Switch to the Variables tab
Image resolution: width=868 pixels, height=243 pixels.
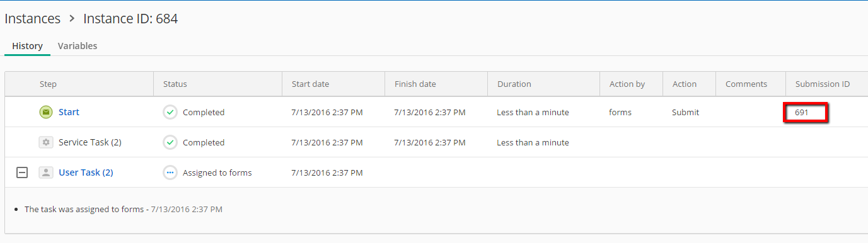(78, 46)
